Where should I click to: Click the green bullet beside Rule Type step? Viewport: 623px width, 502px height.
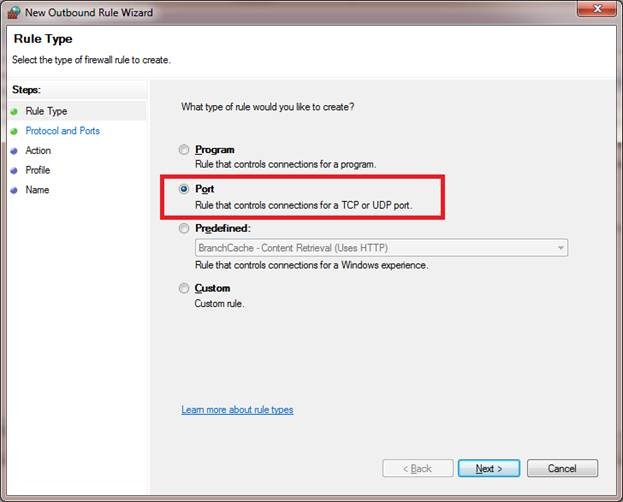(x=14, y=111)
